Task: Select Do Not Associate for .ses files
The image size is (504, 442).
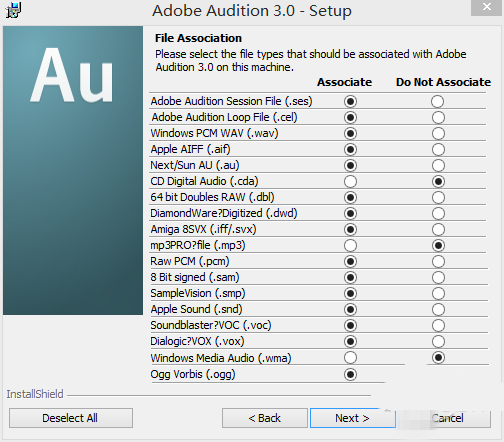Action: click(x=437, y=101)
